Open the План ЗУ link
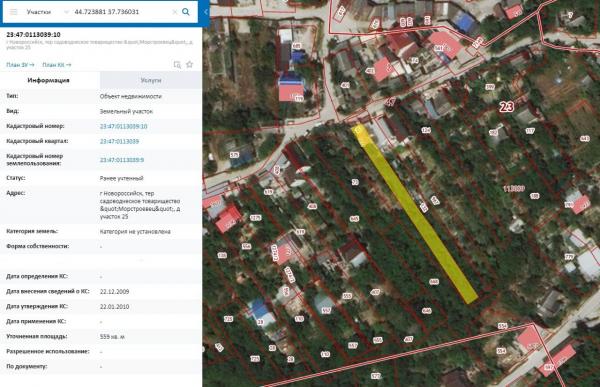The image size is (600, 387). pos(20,65)
